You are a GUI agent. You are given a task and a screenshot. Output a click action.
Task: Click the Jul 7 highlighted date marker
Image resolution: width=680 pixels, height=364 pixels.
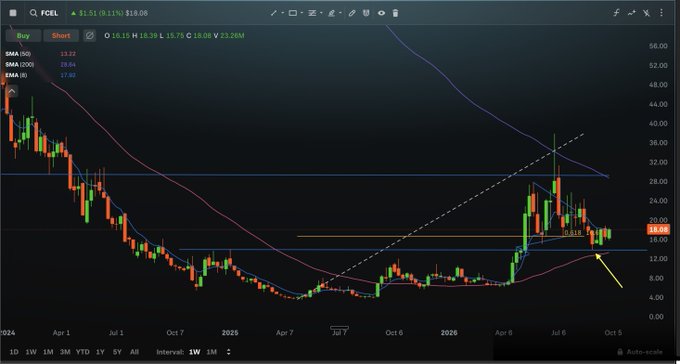339,332
